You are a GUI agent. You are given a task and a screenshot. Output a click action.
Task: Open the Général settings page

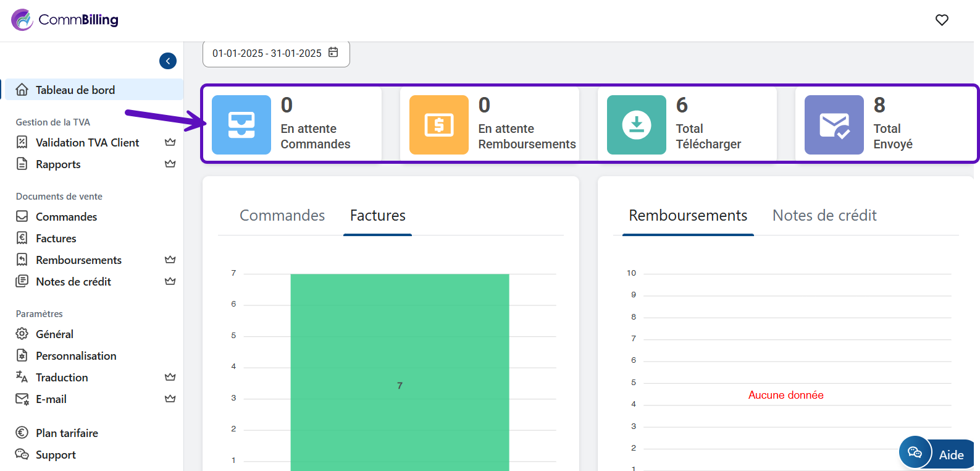click(54, 334)
